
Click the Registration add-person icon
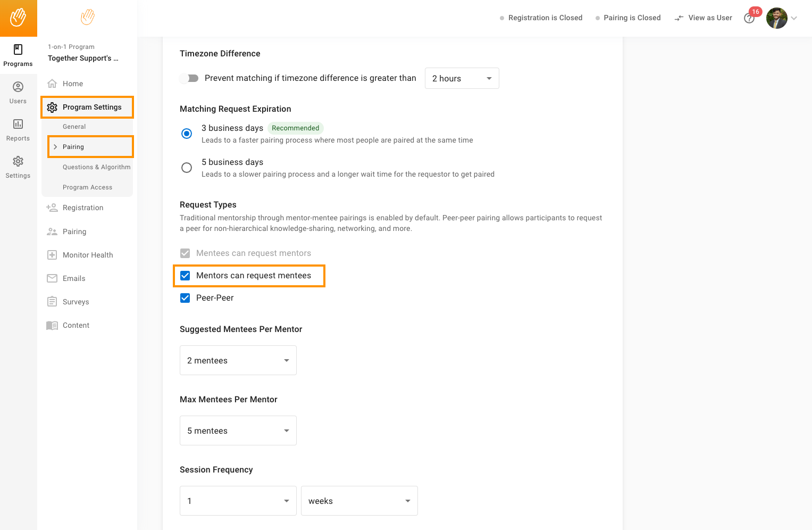[x=52, y=208]
